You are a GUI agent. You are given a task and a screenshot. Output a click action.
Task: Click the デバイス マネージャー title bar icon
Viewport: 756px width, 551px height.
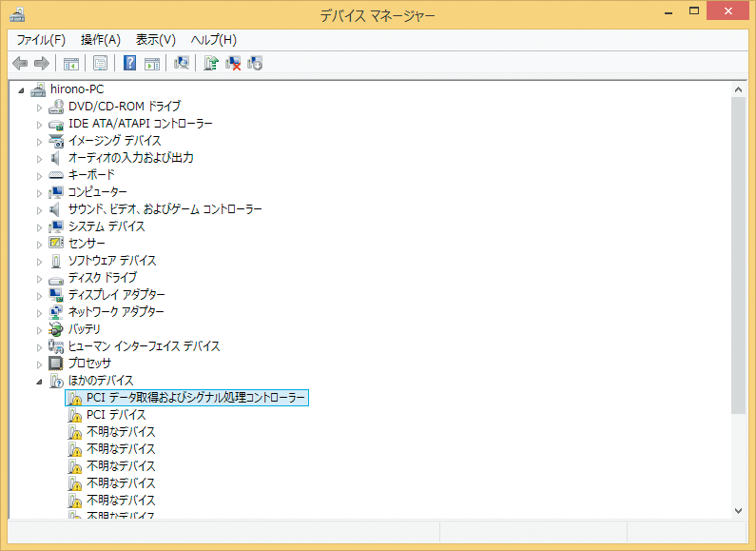[x=17, y=15]
